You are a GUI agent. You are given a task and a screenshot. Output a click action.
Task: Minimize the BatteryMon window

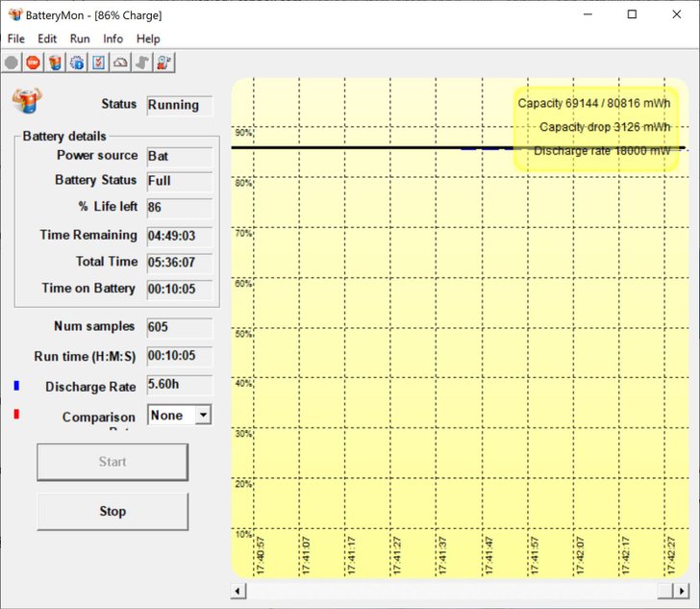587,14
